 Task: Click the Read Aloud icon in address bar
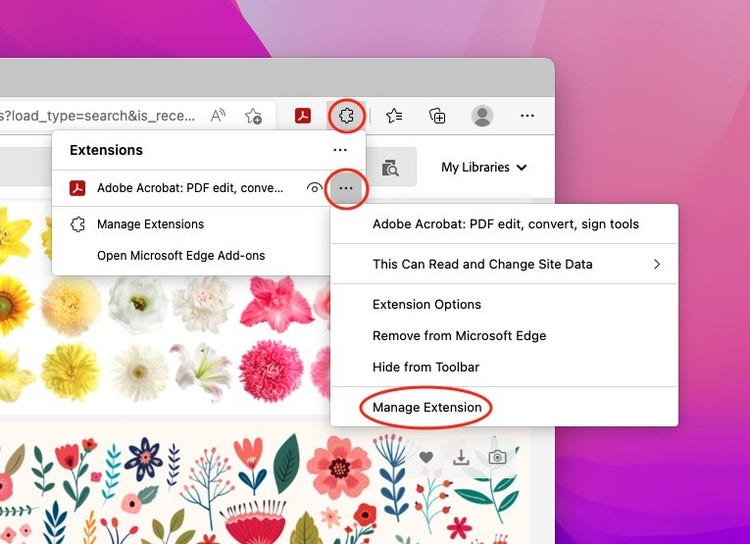(218, 115)
